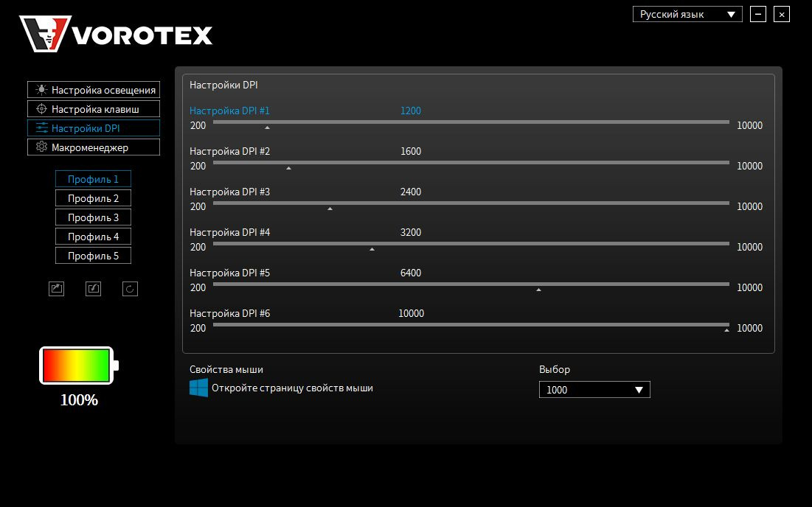Click the Windows logo next to mouse properties
Viewport: 812px width, 507px height.
198,386
